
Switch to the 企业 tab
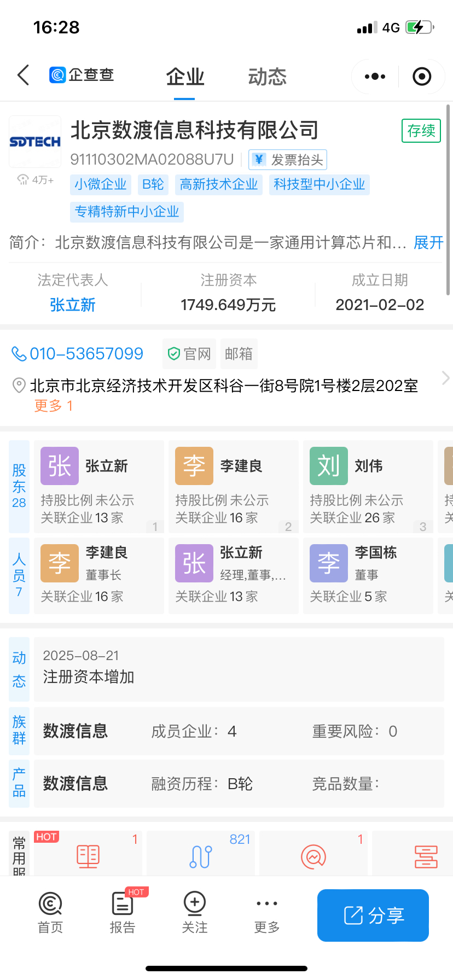point(185,77)
